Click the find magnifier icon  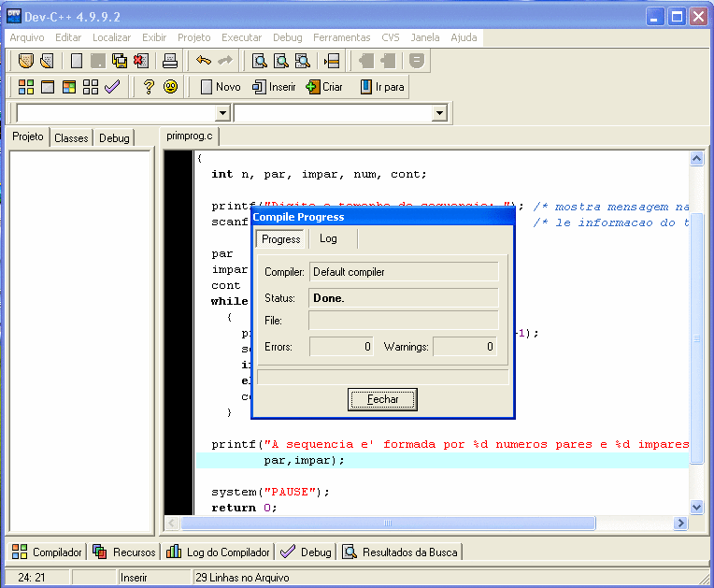(259, 61)
